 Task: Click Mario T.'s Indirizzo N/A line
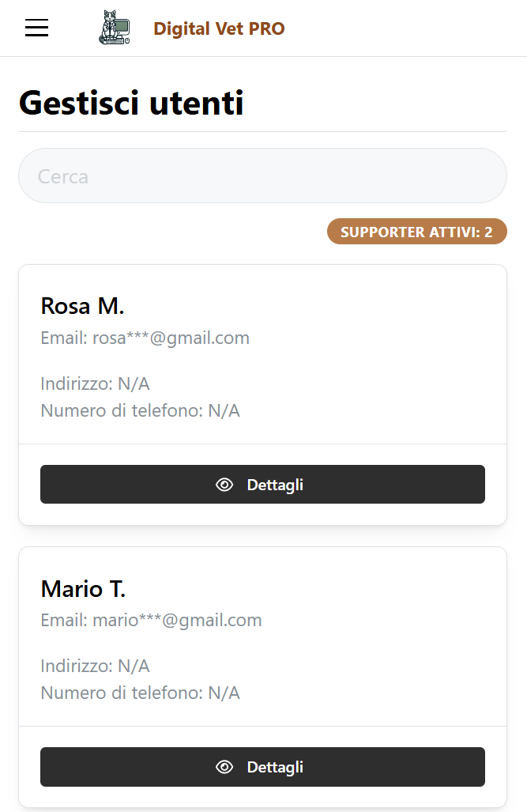click(x=96, y=666)
